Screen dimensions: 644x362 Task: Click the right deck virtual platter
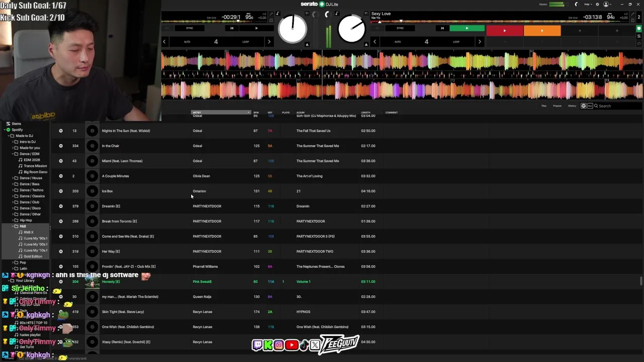click(x=351, y=29)
